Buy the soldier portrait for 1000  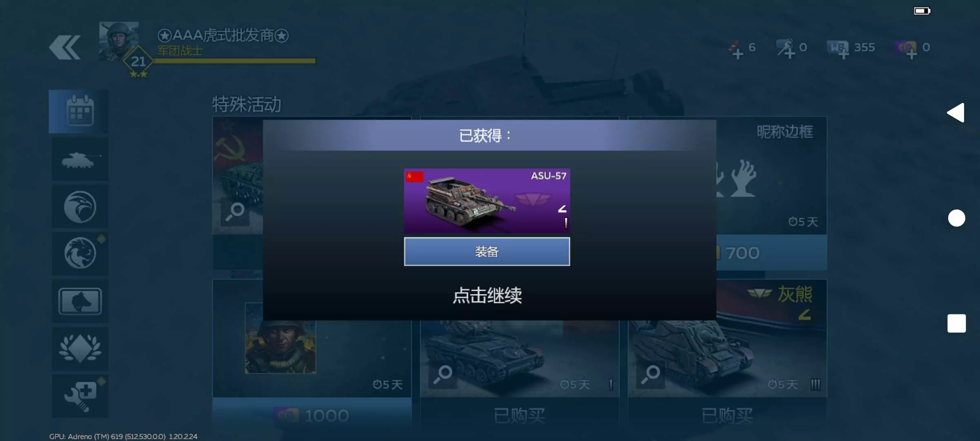(x=312, y=416)
